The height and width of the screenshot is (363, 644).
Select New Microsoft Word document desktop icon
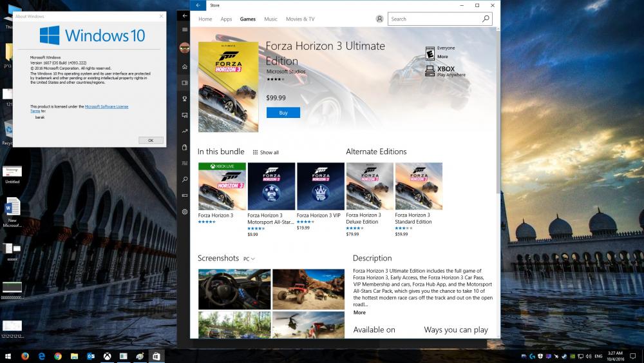pos(12,212)
